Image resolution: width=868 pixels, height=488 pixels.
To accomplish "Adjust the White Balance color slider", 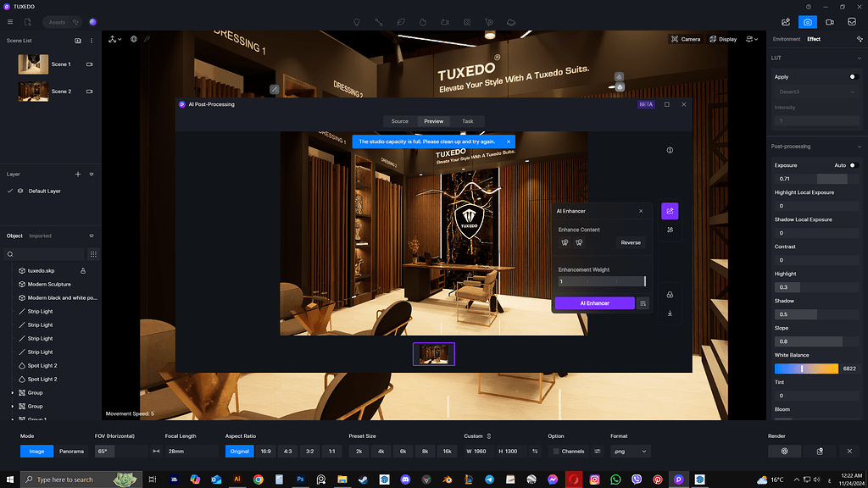I will [x=806, y=369].
